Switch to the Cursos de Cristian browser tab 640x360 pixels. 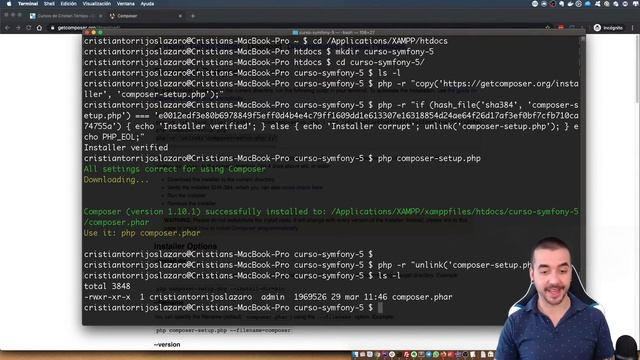(x=65, y=16)
